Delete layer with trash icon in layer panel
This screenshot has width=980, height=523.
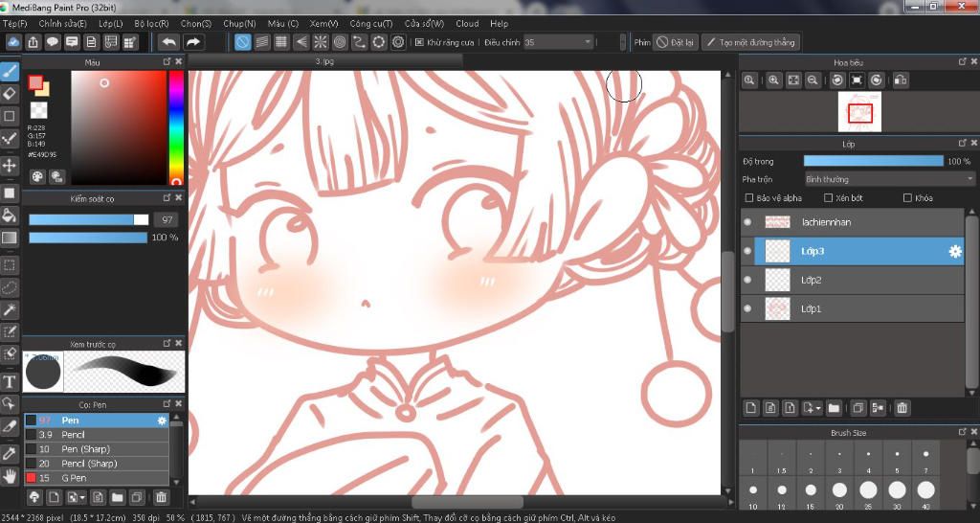[x=902, y=408]
